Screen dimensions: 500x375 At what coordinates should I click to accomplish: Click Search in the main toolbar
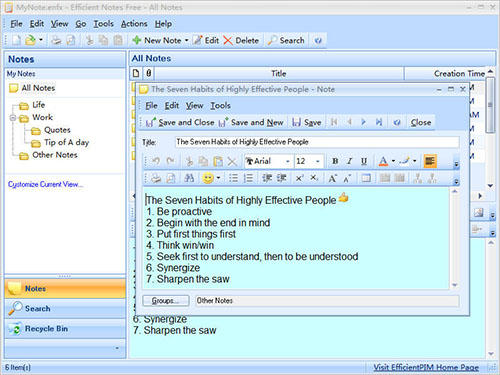click(286, 40)
